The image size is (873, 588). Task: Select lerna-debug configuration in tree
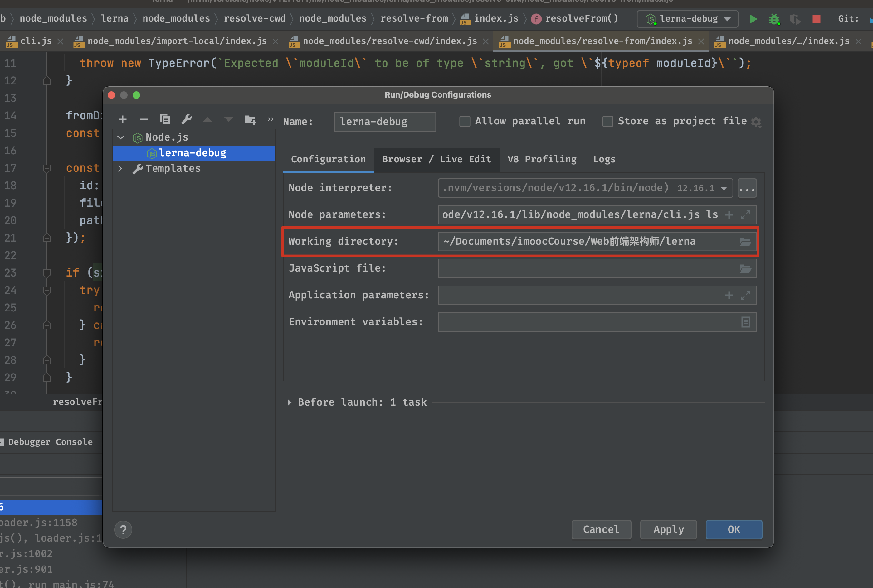194,153
